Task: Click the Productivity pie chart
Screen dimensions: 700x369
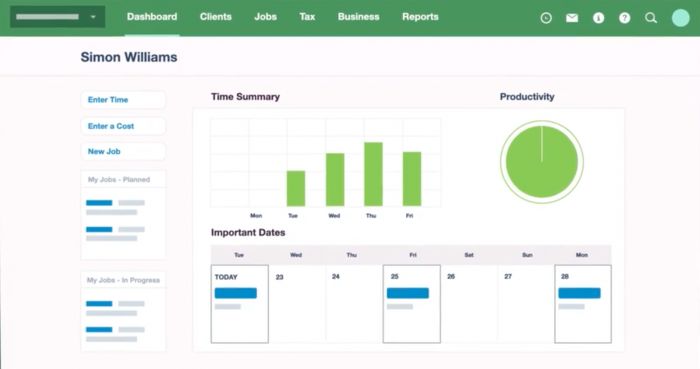Action: (542, 162)
